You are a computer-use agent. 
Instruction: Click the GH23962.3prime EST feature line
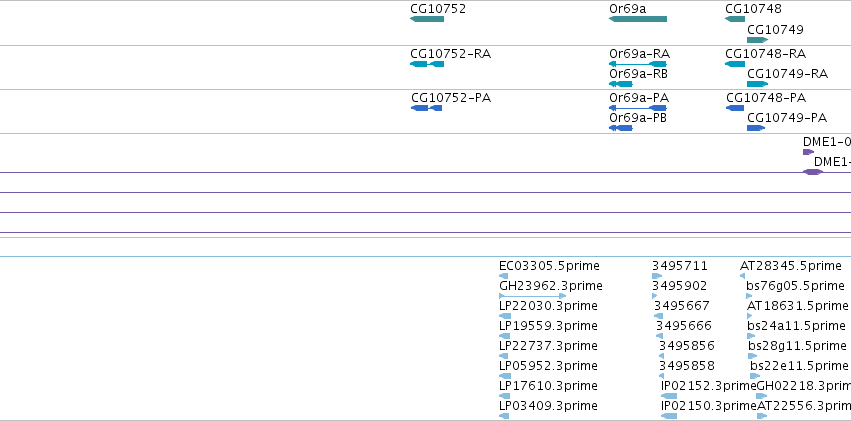[532, 296]
